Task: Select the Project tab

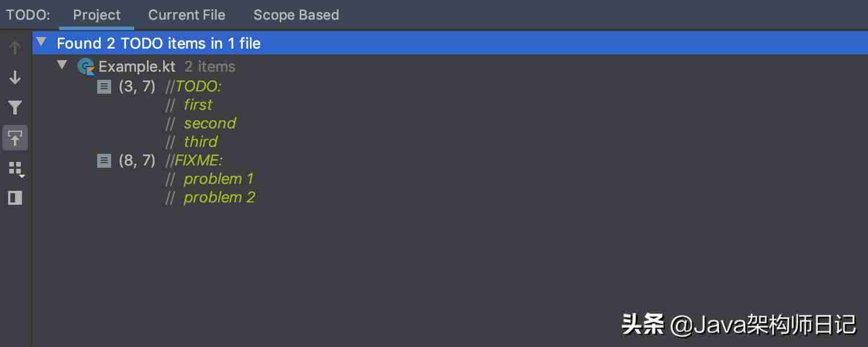Action: 97,15
